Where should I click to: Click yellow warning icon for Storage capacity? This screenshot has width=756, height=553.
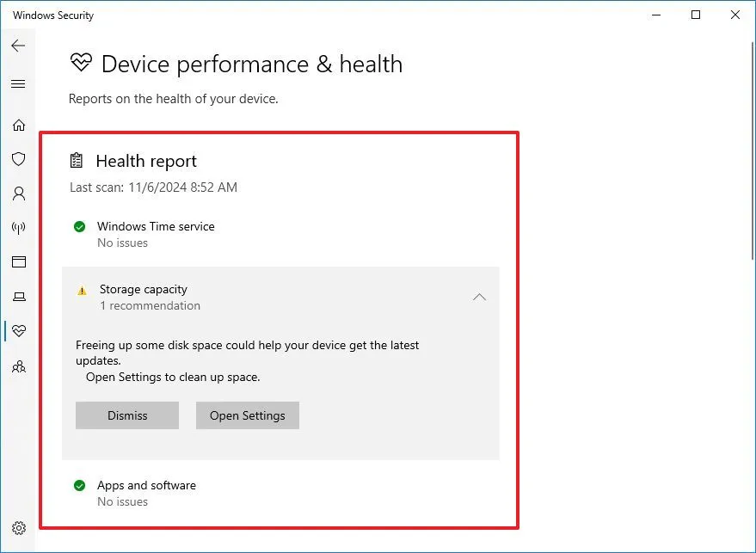click(82, 291)
